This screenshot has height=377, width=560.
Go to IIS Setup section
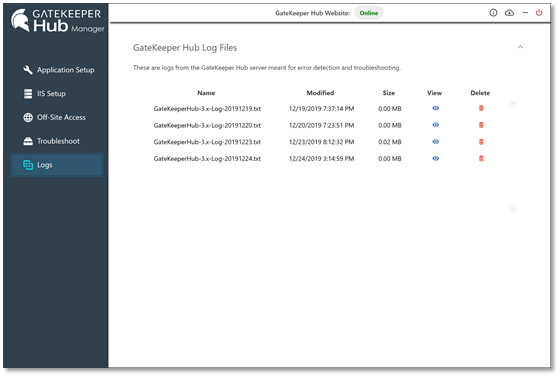pos(57,94)
